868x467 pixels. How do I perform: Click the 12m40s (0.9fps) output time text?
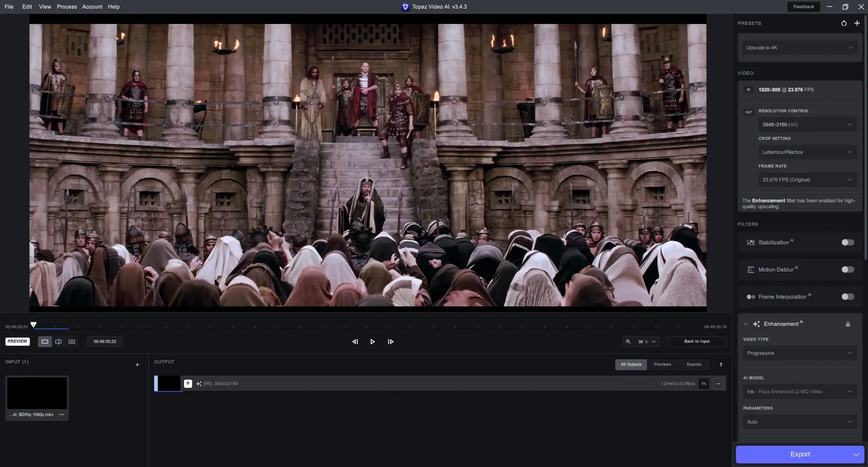pyautogui.click(x=678, y=384)
